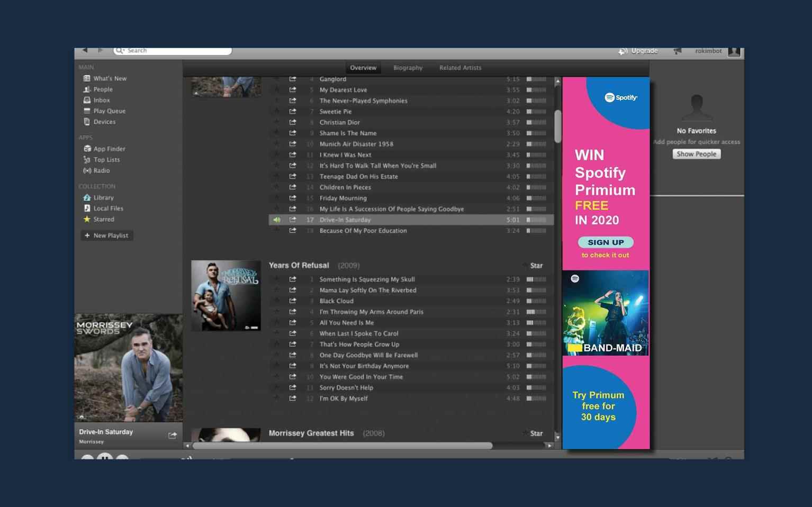812x507 pixels.
Task: Click the horizontal scrollbar thumb
Action: pyautogui.click(x=342, y=446)
